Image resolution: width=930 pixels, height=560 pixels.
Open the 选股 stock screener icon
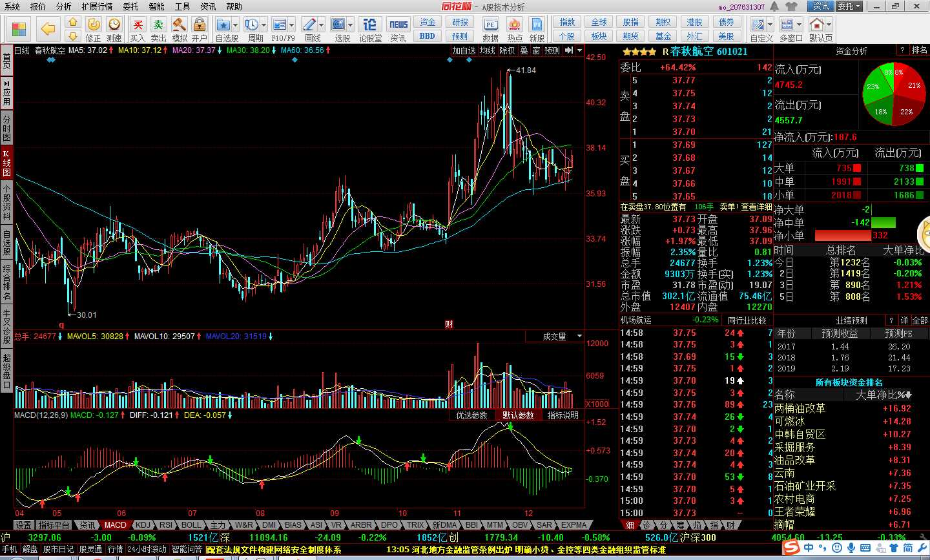click(339, 25)
